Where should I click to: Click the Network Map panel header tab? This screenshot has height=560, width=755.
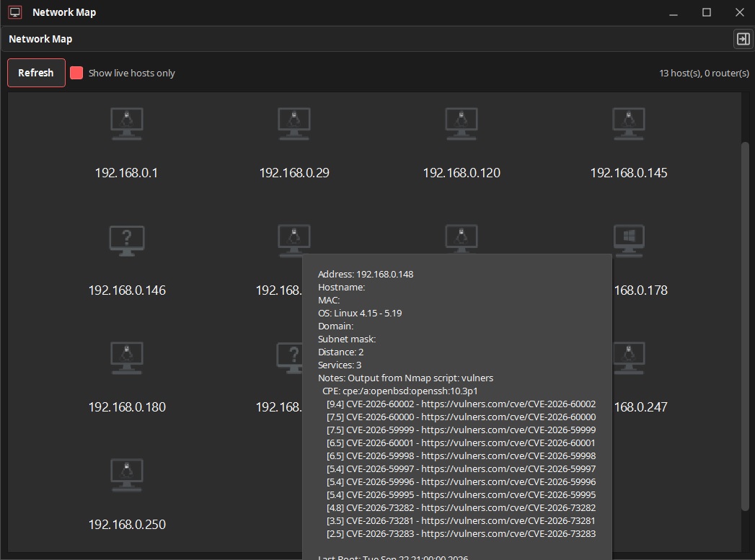point(40,39)
